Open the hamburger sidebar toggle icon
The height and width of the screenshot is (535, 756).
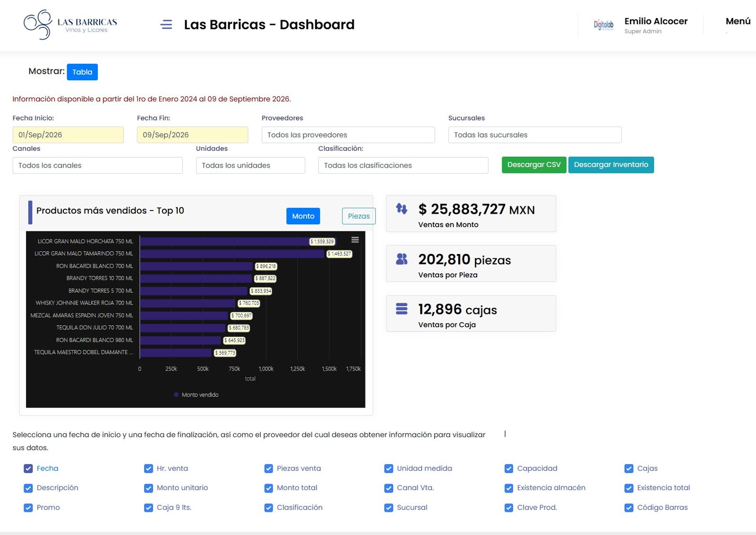pyautogui.click(x=166, y=24)
